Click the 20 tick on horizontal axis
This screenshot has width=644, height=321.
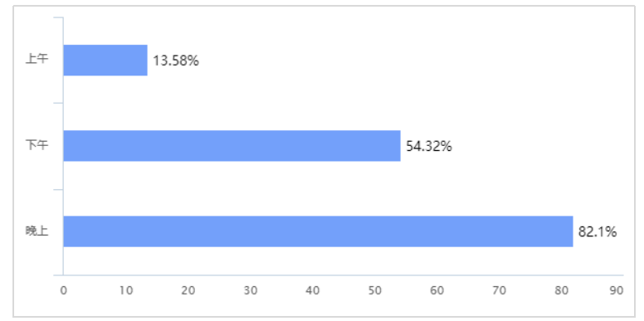click(188, 290)
